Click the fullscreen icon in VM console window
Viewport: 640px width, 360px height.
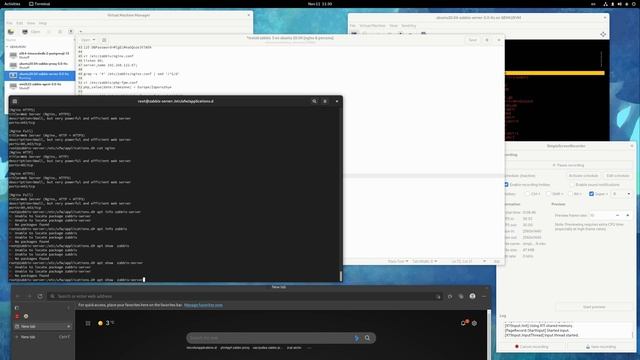coord(603,35)
